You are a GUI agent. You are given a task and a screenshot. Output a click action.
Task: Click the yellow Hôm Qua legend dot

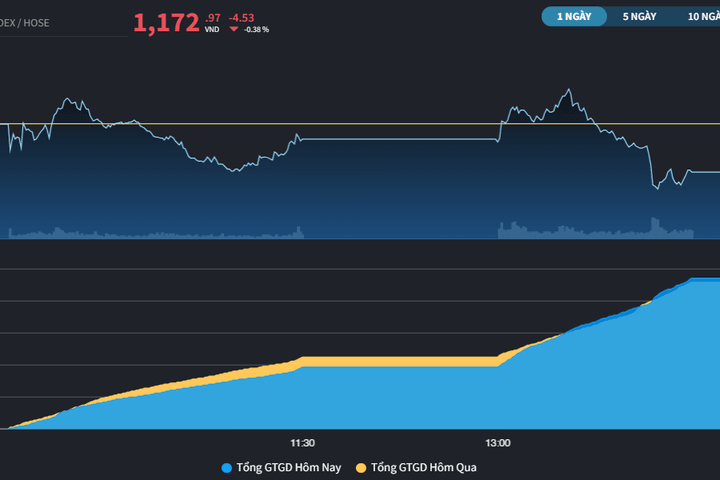point(361,468)
